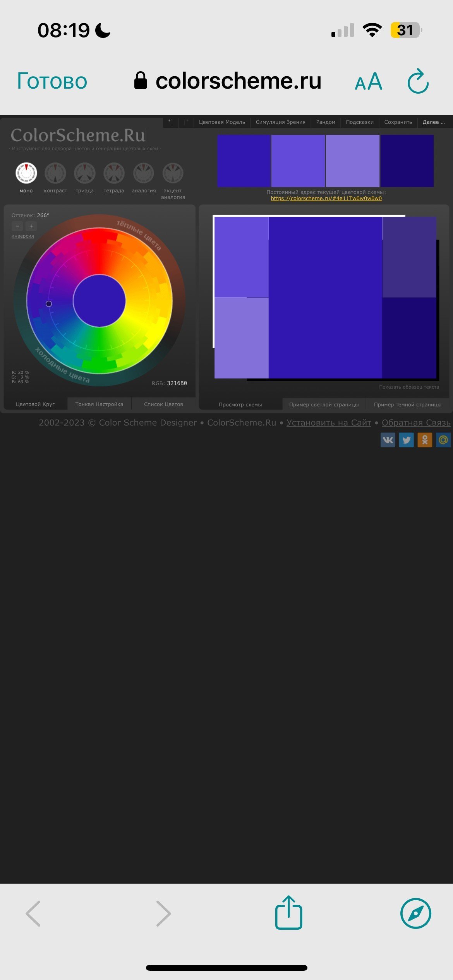Click the undo arrow icon
This screenshot has width=453, height=980.
click(170, 122)
